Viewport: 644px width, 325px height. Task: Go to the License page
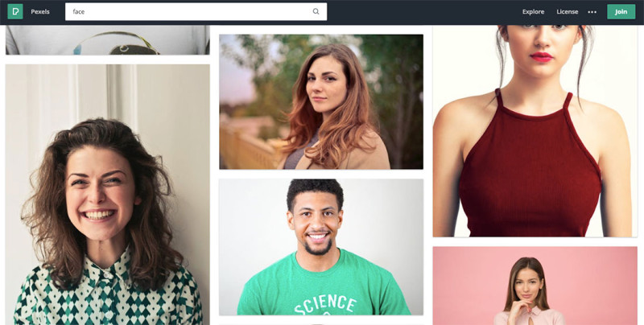568,11
